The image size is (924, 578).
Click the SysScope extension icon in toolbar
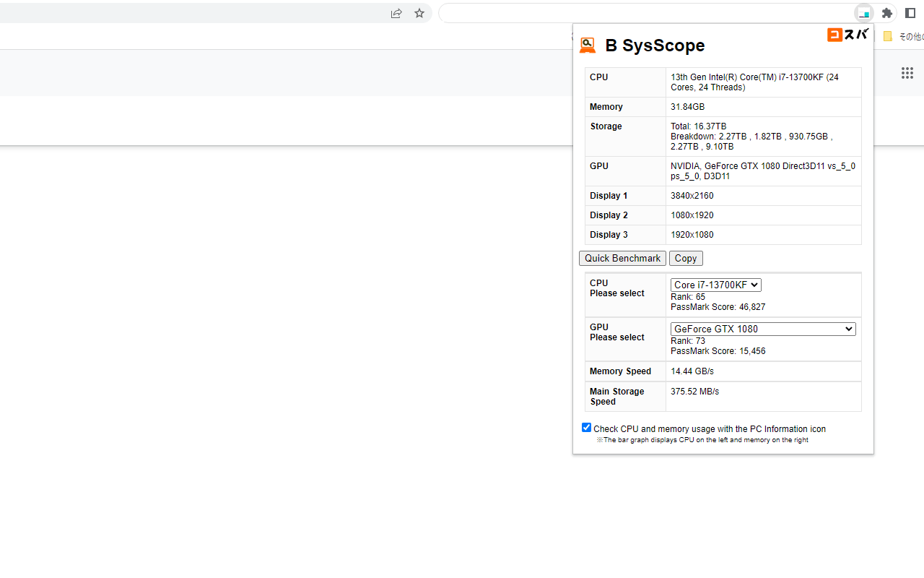tap(863, 13)
